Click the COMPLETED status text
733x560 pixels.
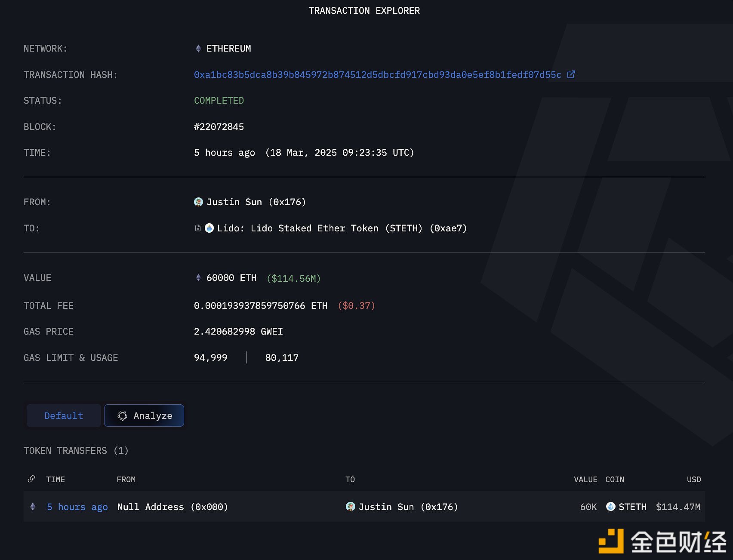pos(219,101)
